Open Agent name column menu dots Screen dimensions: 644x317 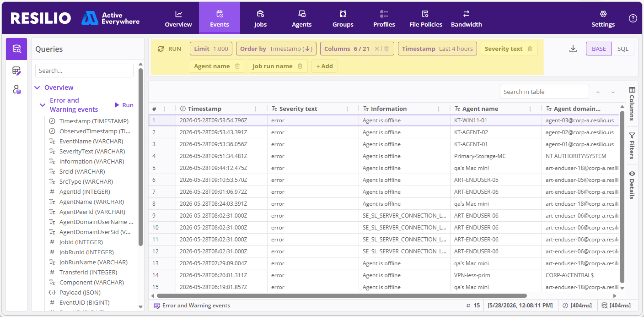530,109
